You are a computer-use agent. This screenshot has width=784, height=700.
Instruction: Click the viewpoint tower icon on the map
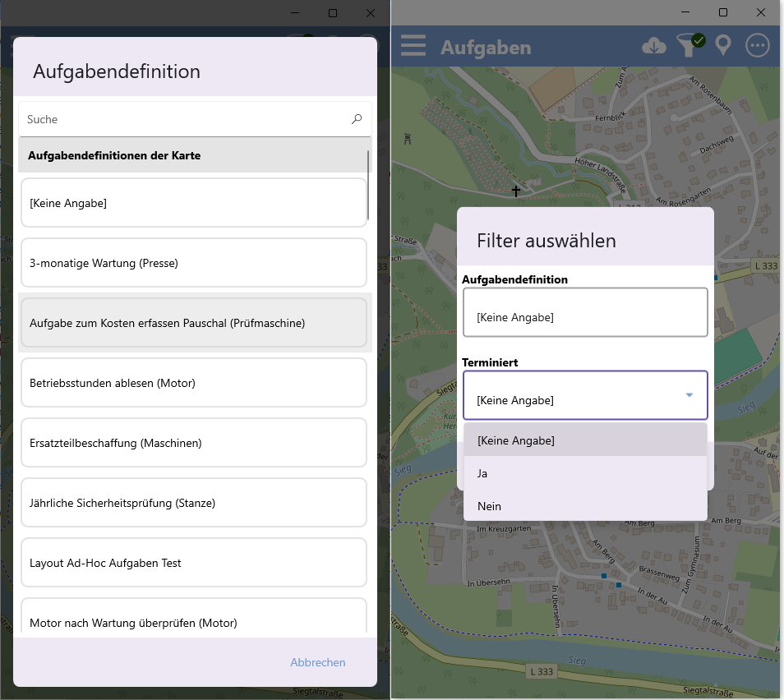pyautogui.click(x=408, y=139)
